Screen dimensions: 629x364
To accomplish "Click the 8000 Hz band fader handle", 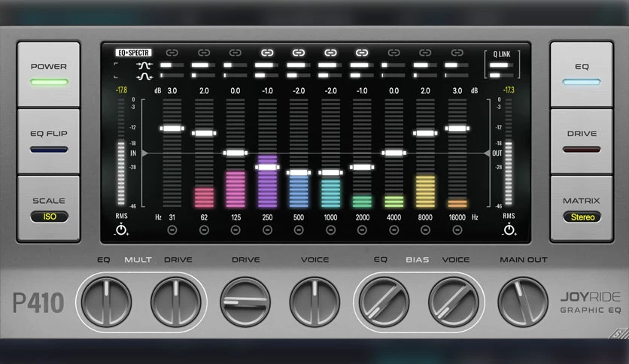I will [x=425, y=133].
